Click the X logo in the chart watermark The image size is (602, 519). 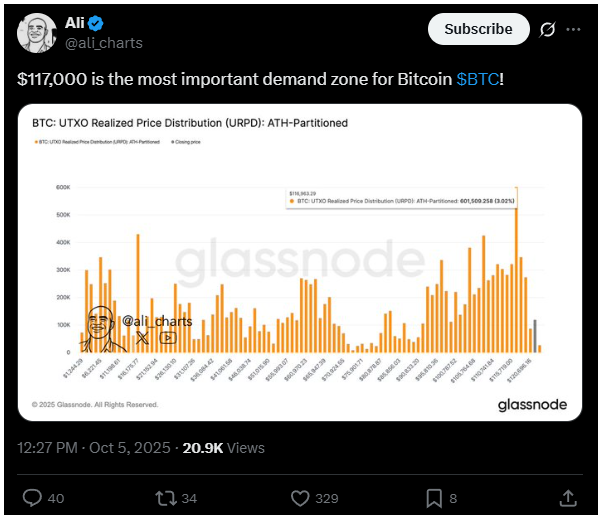pos(141,338)
